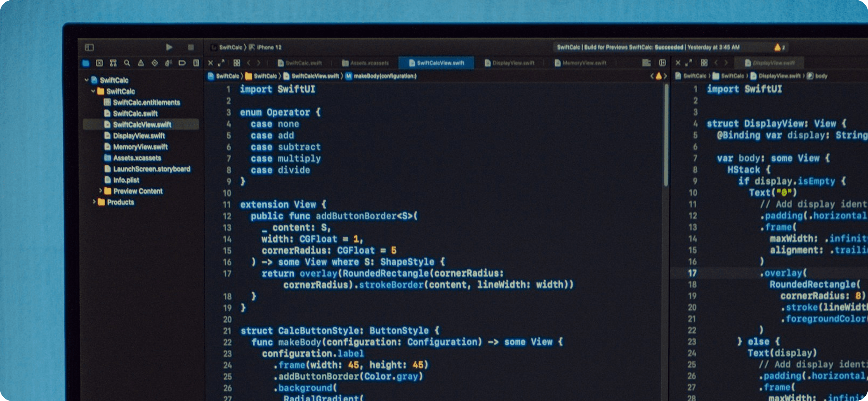Open the Source Control navigator icon

pyautogui.click(x=99, y=63)
